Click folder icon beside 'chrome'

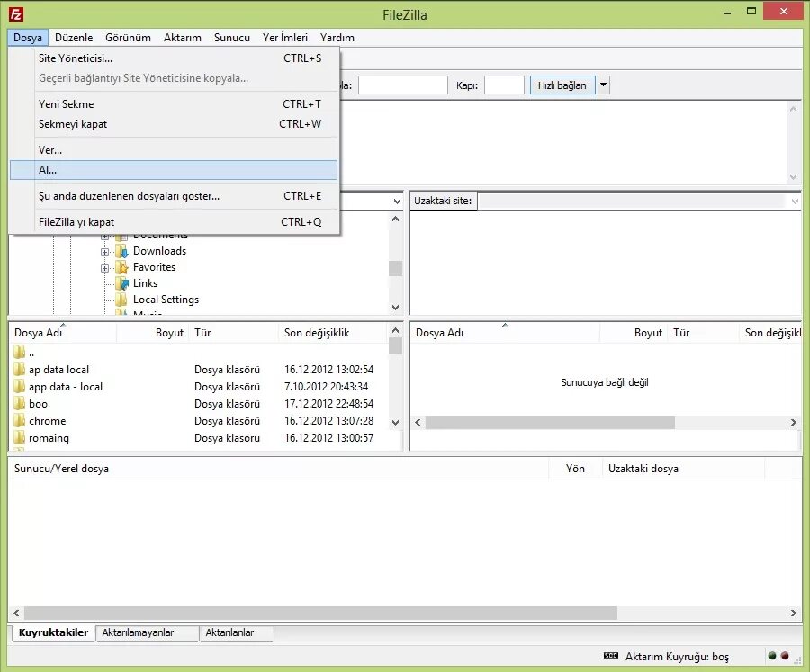[x=19, y=420]
